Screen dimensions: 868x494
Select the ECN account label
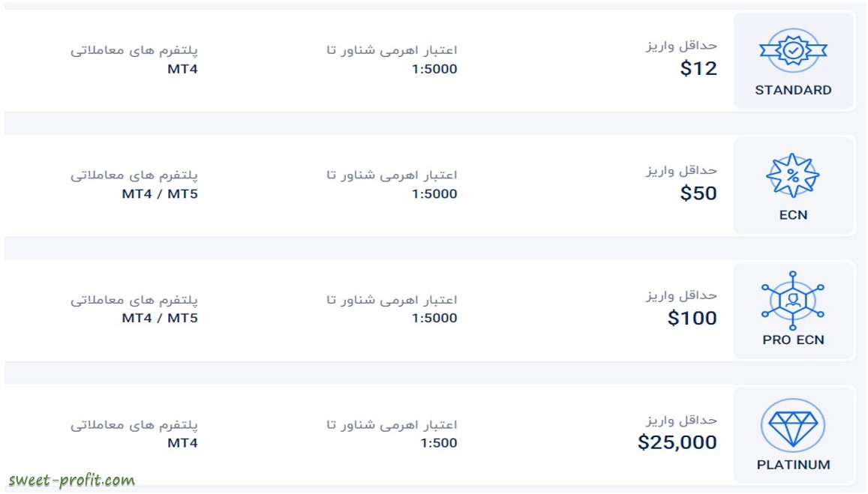[x=793, y=215]
